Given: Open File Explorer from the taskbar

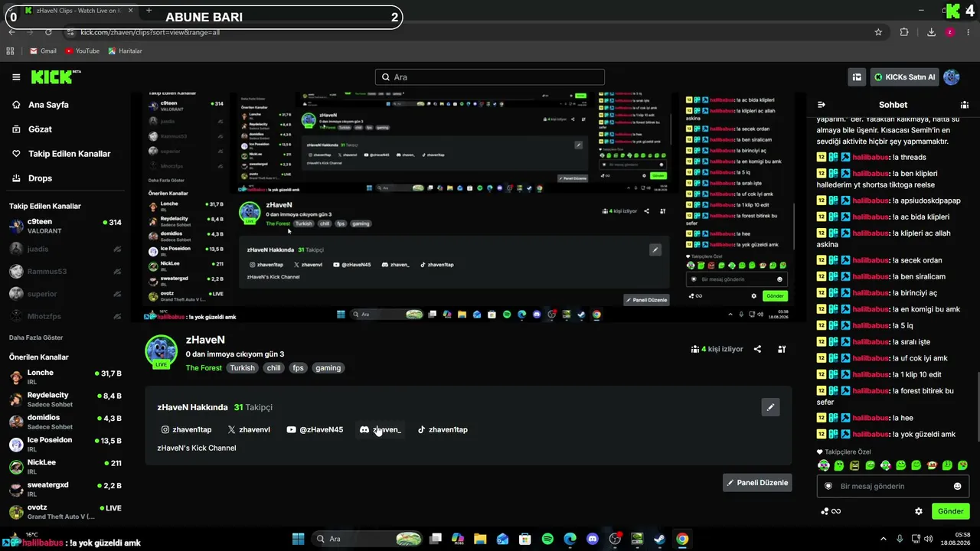Looking at the screenshot, I should [x=480, y=539].
